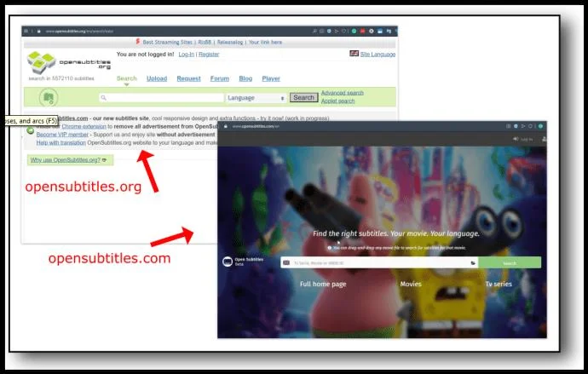588x374 pixels.
Task: Click the Chrome extension link
Action: [x=84, y=126]
